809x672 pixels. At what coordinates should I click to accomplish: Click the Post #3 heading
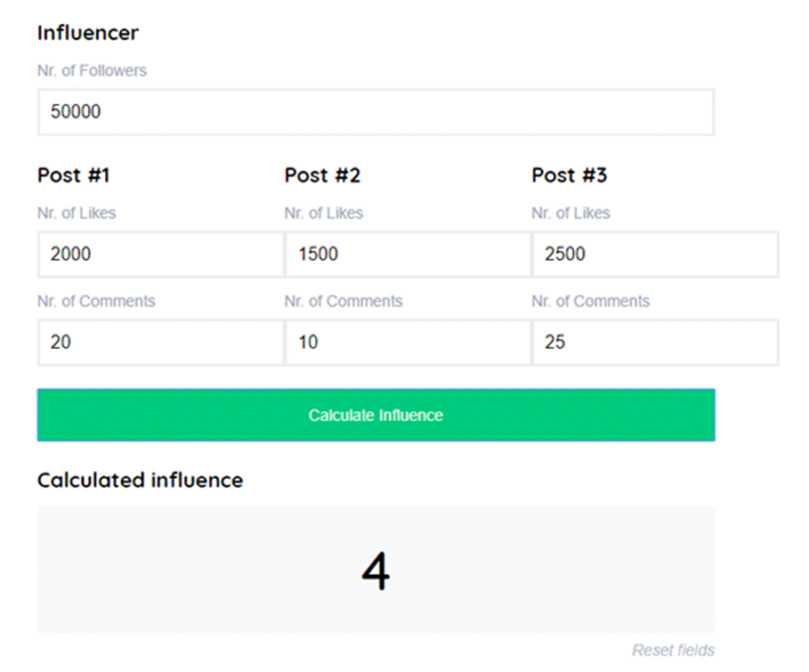(x=569, y=175)
